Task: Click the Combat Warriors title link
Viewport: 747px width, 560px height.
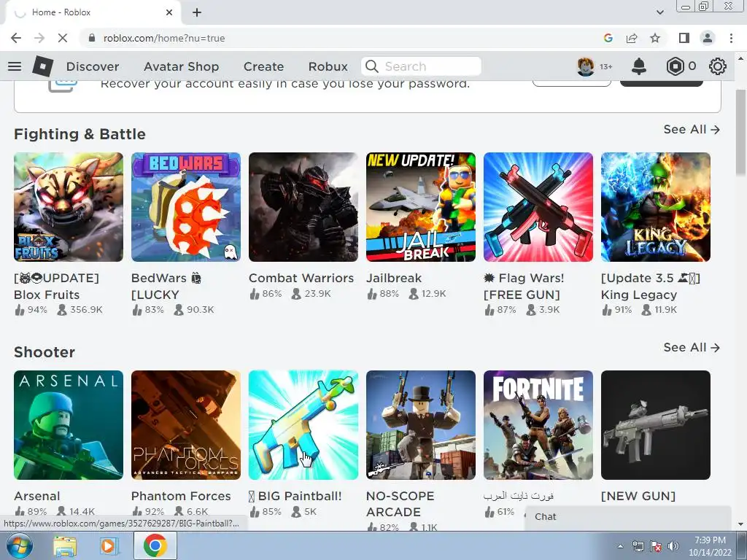Action: coord(301,278)
